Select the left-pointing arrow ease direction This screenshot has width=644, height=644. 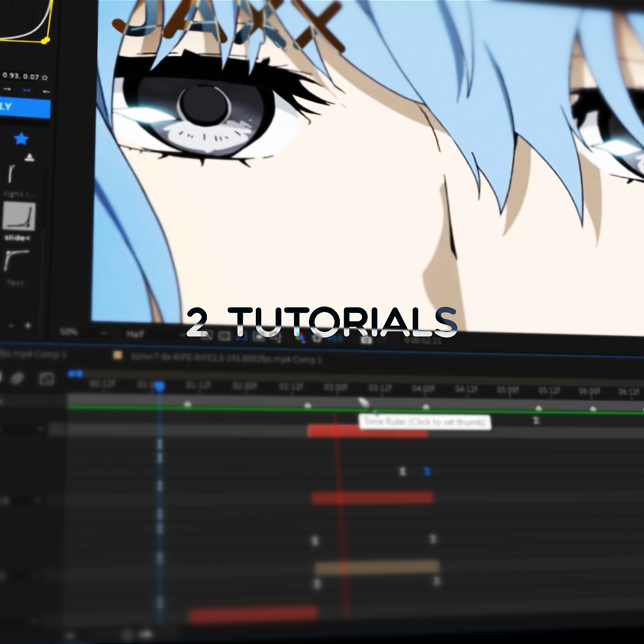point(46,91)
